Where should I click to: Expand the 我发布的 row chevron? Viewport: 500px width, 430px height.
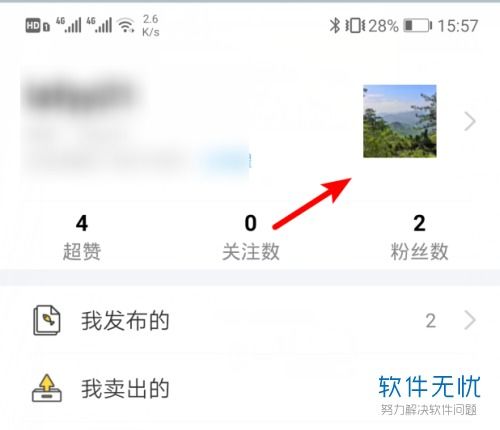(x=470, y=320)
